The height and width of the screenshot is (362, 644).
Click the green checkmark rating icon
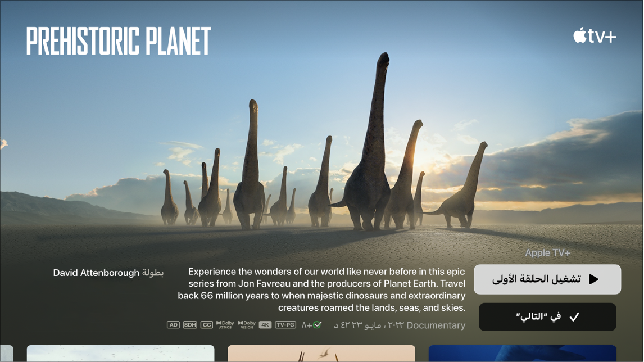[x=318, y=325]
